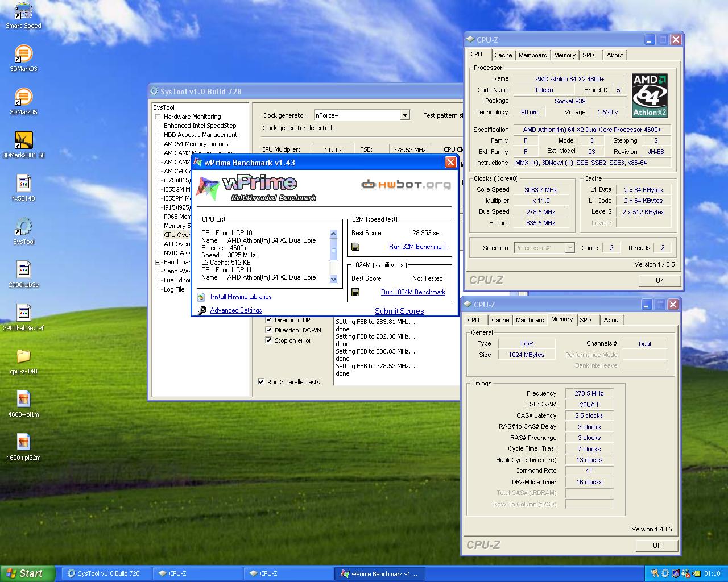Click the hwbot.org logo in wPrime
Screen dimensions: 728x582
pyautogui.click(x=406, y=184)
